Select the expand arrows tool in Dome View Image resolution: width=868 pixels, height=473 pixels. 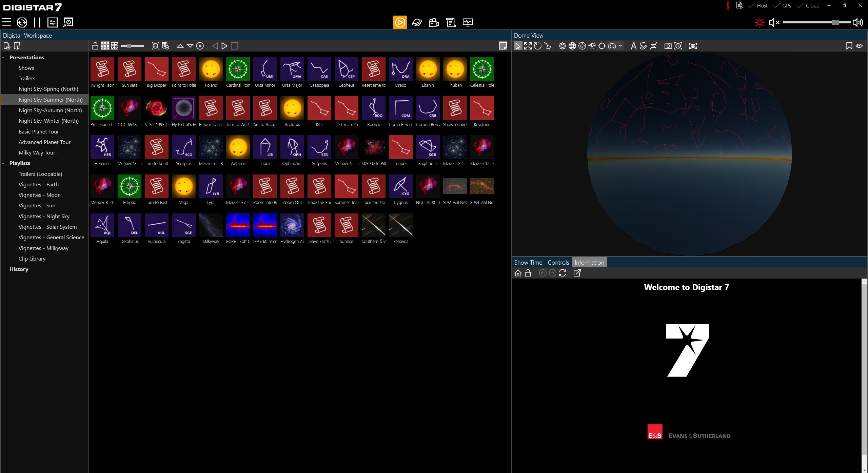[x=528, y=46]
